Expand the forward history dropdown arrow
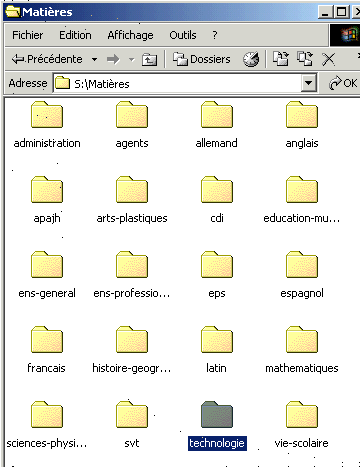360x467 pixels. [x=132, y=60]
